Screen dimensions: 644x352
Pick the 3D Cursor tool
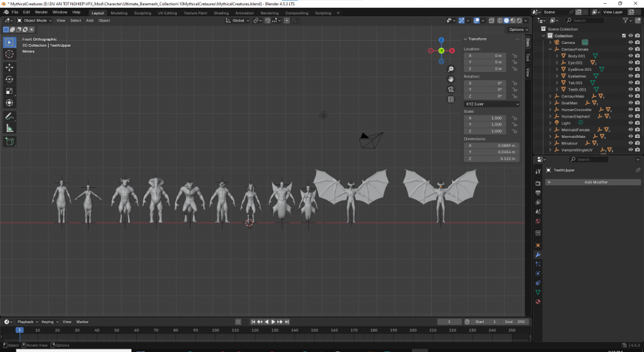point(9,55)
